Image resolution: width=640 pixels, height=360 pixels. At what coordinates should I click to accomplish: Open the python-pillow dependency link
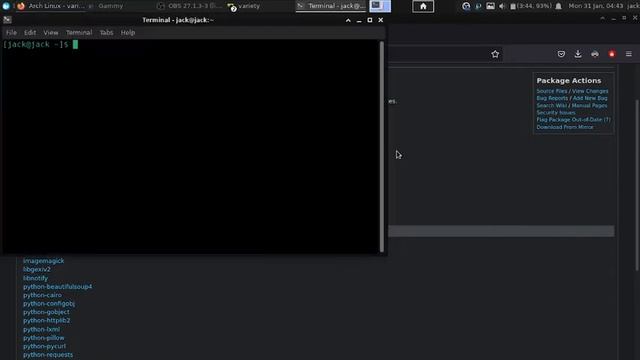pos(44,338)
